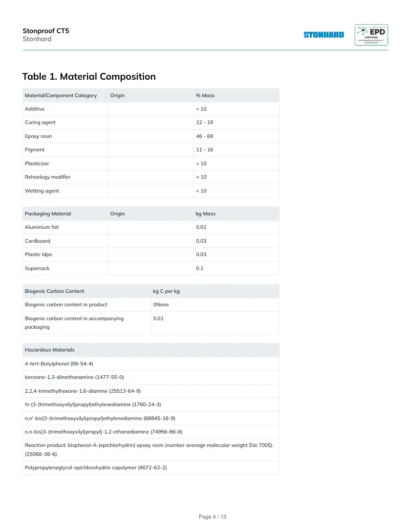The image size is (411, 532).
Task: Click the Stonhard logo in header
Action: pyautogui.click(x=324, y=34)
